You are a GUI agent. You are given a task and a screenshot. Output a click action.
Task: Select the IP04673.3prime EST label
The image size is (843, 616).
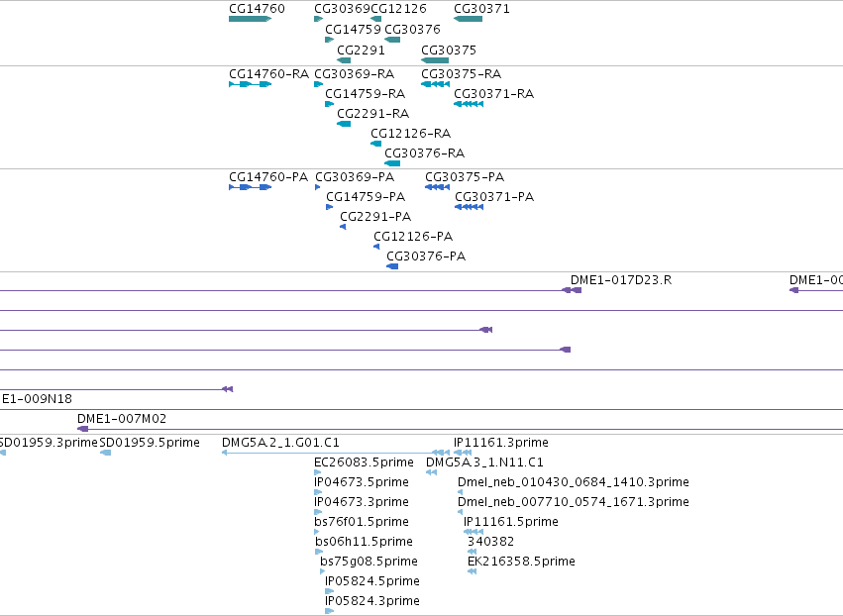(x=362, y=502)
